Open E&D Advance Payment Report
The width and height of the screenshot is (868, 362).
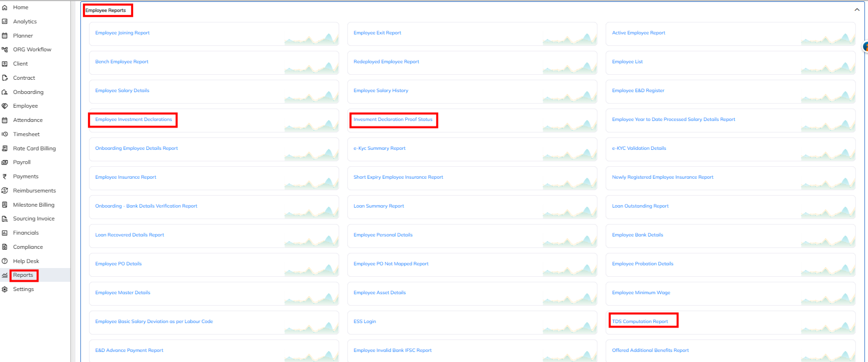click(x=129, y=351)
